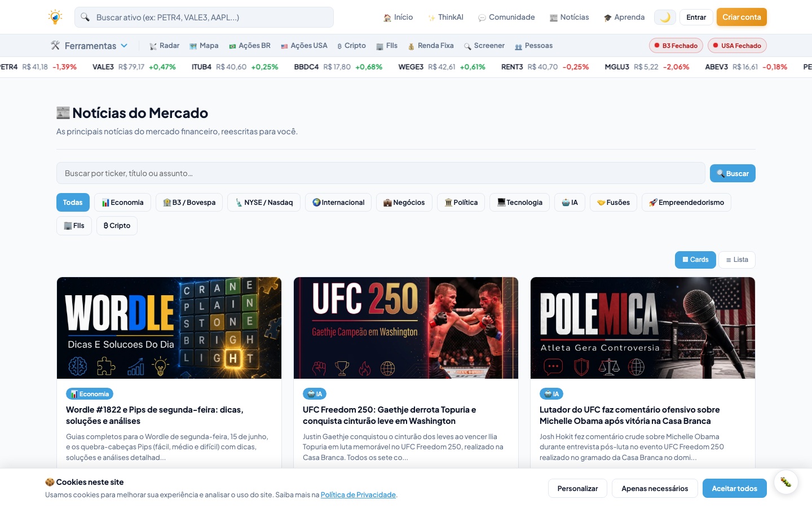This screenshot has height=508, width=812.
Task: Filter news by B3 / Bovespa
Action: [x=189, y=203]
